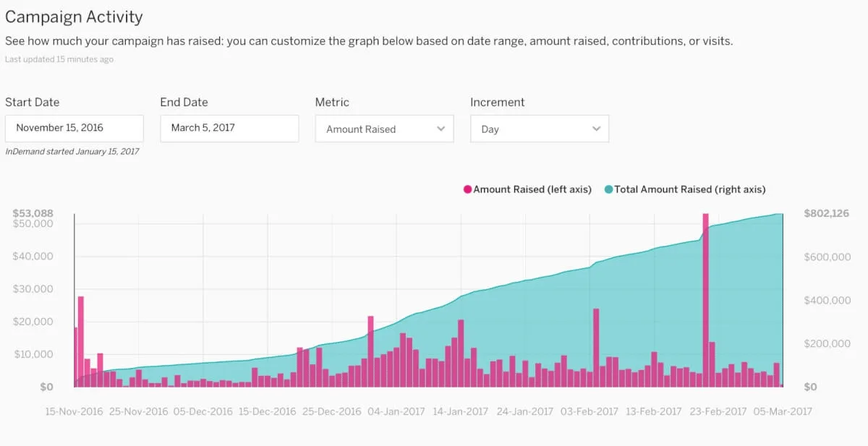Click the 25-Dec-2016 x-axis date label
868x446 pixels.
[331, 411]
